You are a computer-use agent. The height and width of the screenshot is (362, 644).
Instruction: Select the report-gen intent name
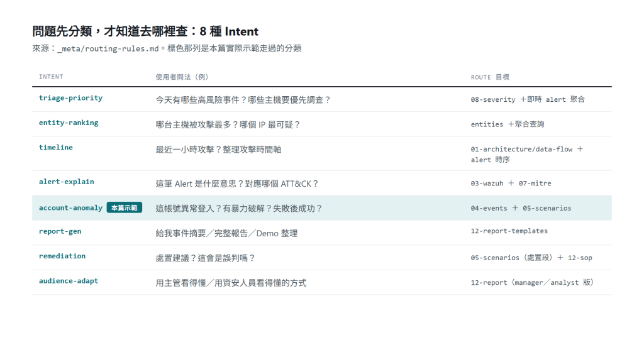(x=60, y=231)
